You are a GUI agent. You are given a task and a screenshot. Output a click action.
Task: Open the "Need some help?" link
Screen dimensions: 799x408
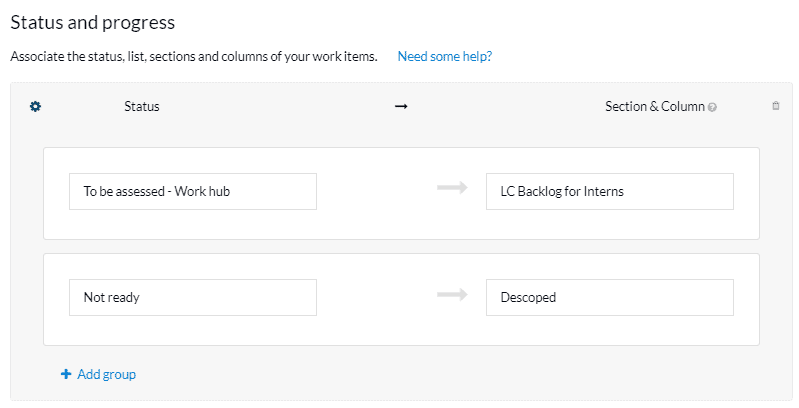(445, 56)
